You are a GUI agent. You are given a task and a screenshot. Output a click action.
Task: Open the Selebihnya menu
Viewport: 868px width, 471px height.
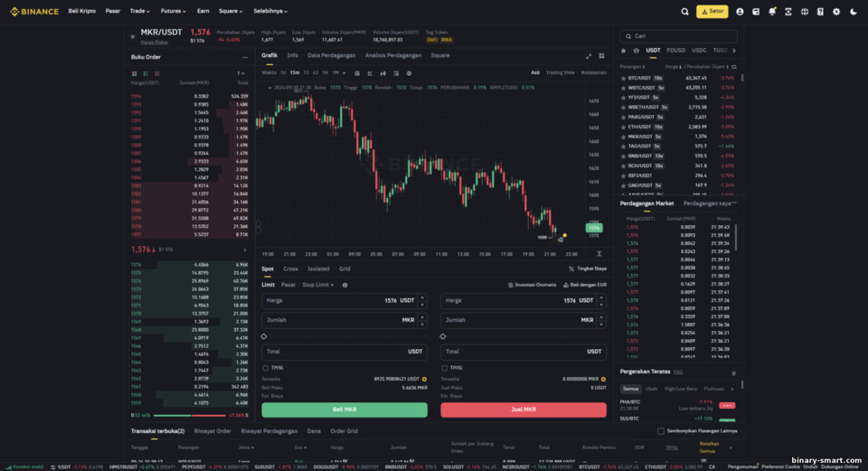[270, 11]
